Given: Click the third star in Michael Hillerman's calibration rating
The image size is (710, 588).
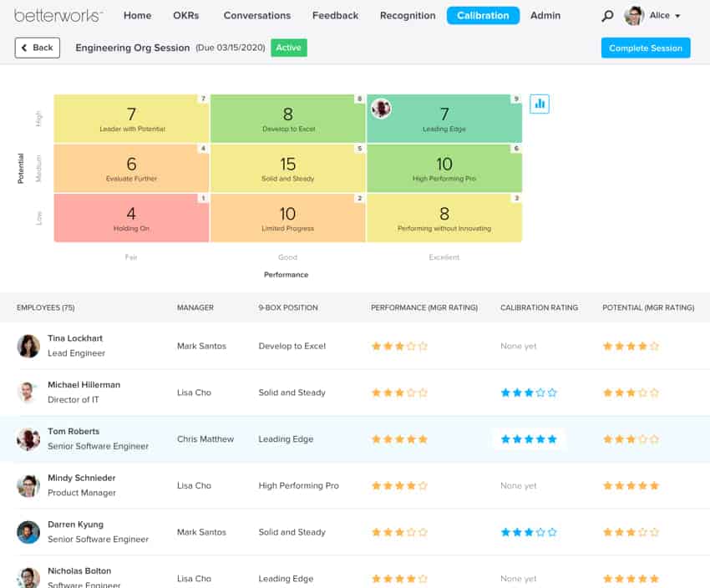Looking at the screenshot, I should (x=527, y=393).
